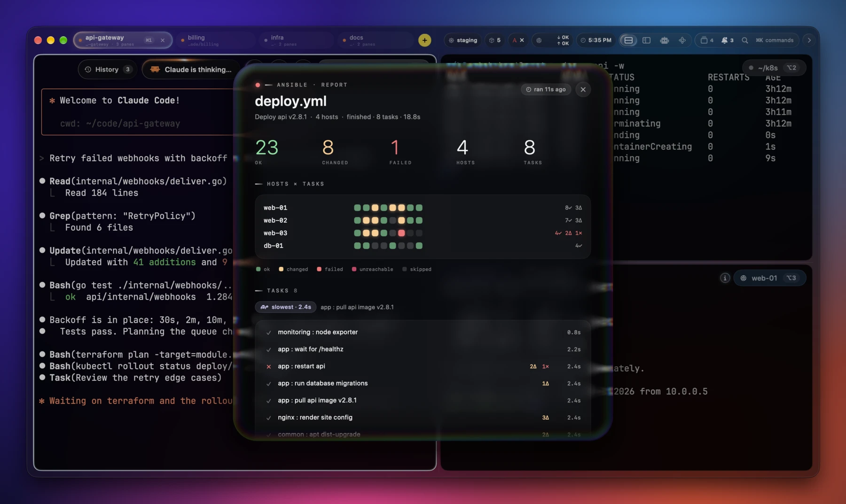Select the db-01 host row
This screenshot has width=846, height=504.
click(423, 246)
